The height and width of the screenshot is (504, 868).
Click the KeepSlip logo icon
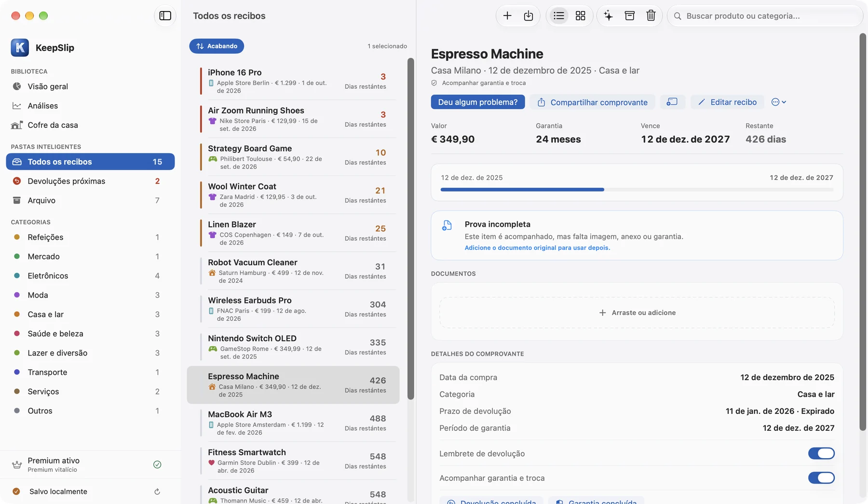(x=20, y=48)
